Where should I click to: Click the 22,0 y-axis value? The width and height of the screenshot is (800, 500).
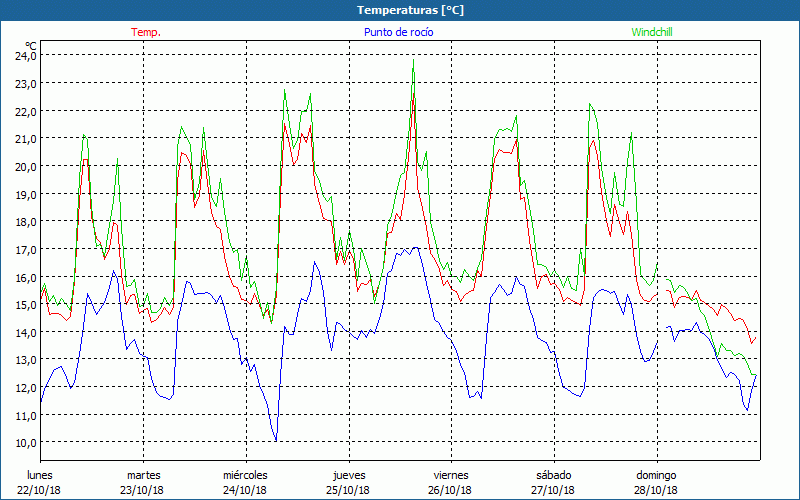(26, 111)
